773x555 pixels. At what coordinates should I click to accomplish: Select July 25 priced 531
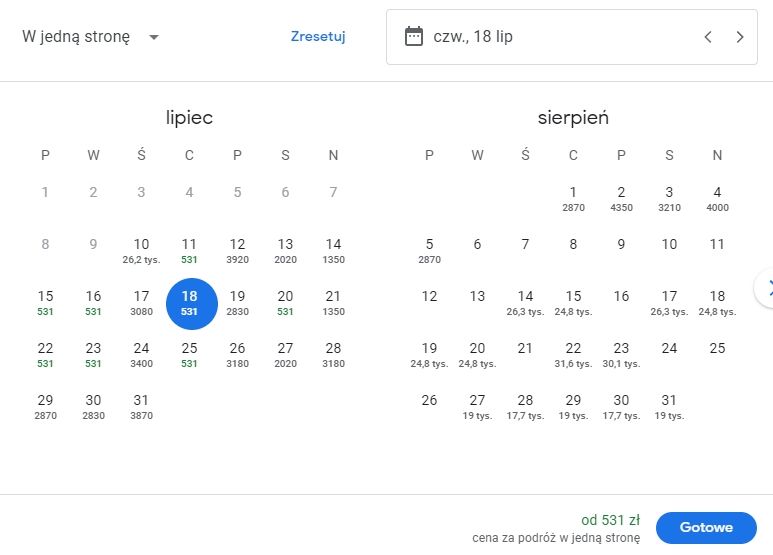point(189,355)
